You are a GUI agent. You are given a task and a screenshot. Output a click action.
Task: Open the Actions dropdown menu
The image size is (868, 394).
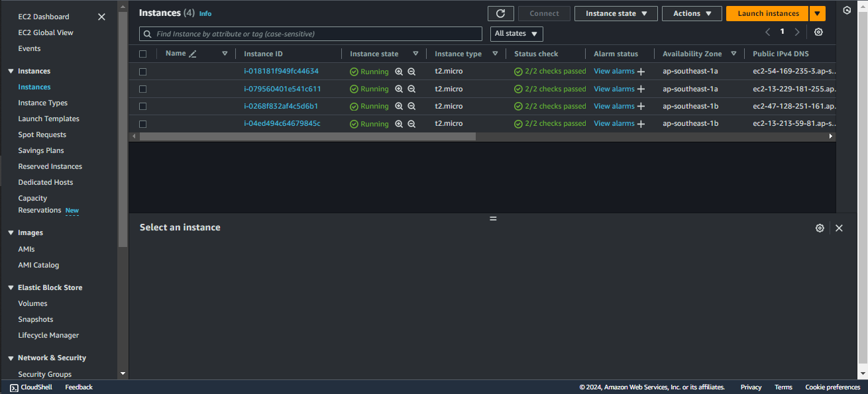(692, 13)
